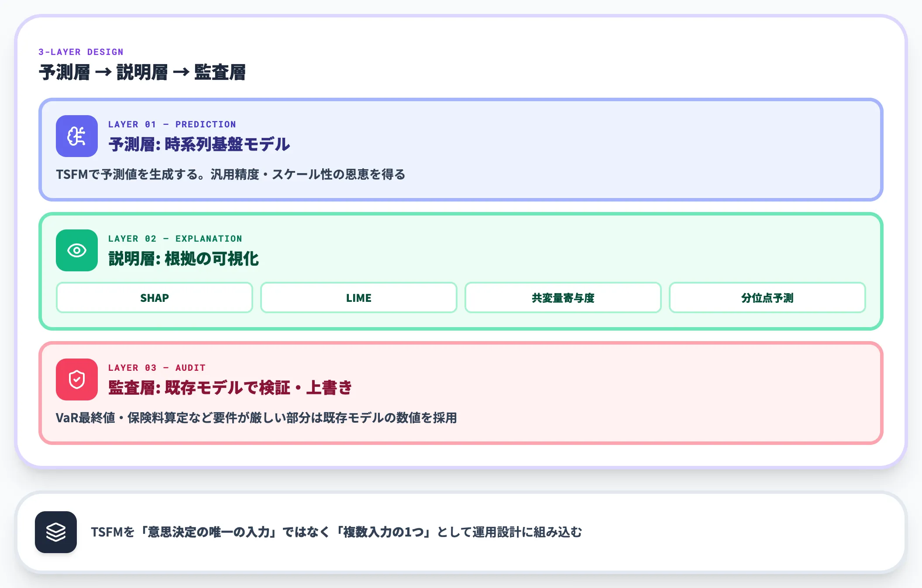Click title 監査層: 既存モデルで検証・上書き
This screenshot has width=922, height=588.
(230, 387)
